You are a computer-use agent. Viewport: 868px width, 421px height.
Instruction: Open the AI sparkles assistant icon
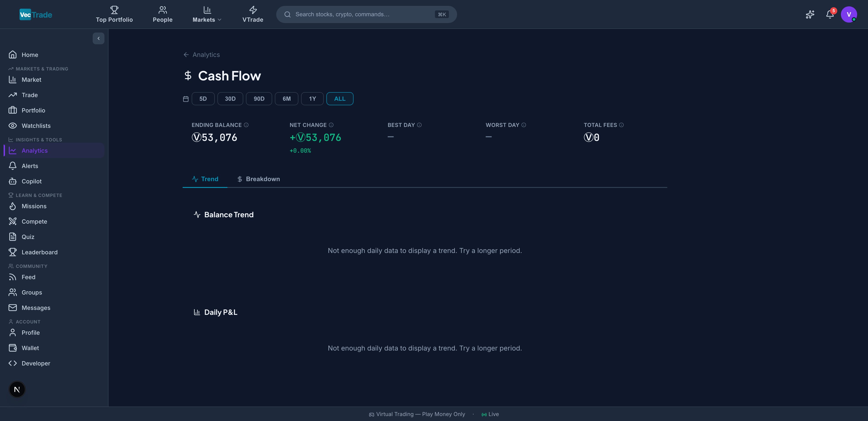coord(810,14)
